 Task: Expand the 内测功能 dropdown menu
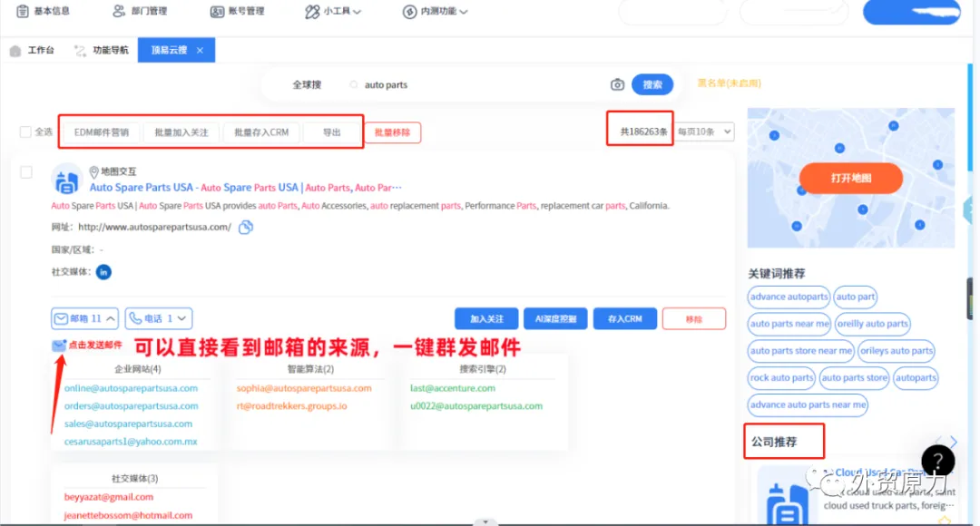click(435, 11)
